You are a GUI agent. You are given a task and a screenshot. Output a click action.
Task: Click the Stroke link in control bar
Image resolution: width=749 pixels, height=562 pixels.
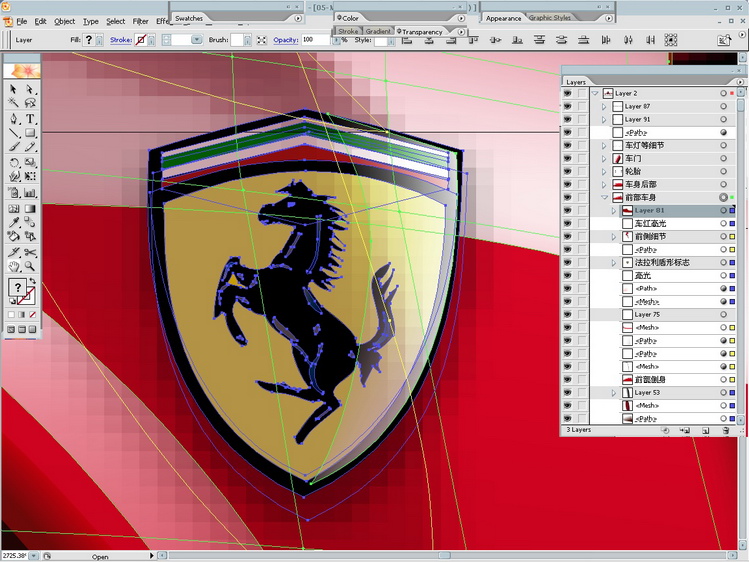point(121,40)
